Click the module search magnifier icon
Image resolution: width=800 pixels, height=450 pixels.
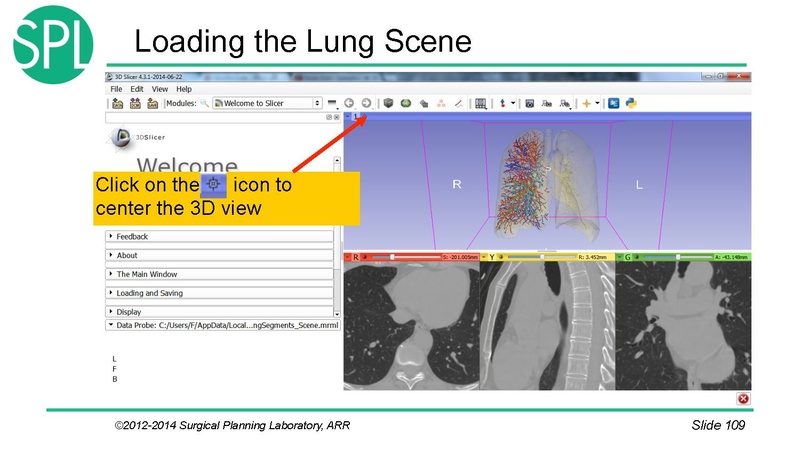205,104
